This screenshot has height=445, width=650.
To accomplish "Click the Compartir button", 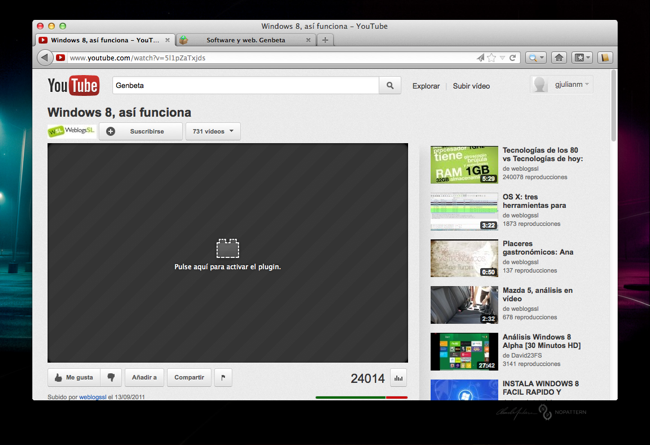I will [x=189, y=377].
